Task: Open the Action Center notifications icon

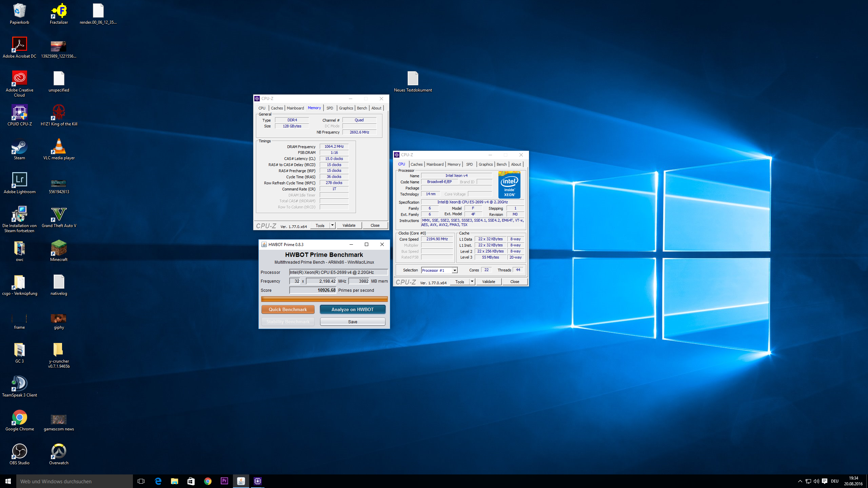Action: pos(825,481)
